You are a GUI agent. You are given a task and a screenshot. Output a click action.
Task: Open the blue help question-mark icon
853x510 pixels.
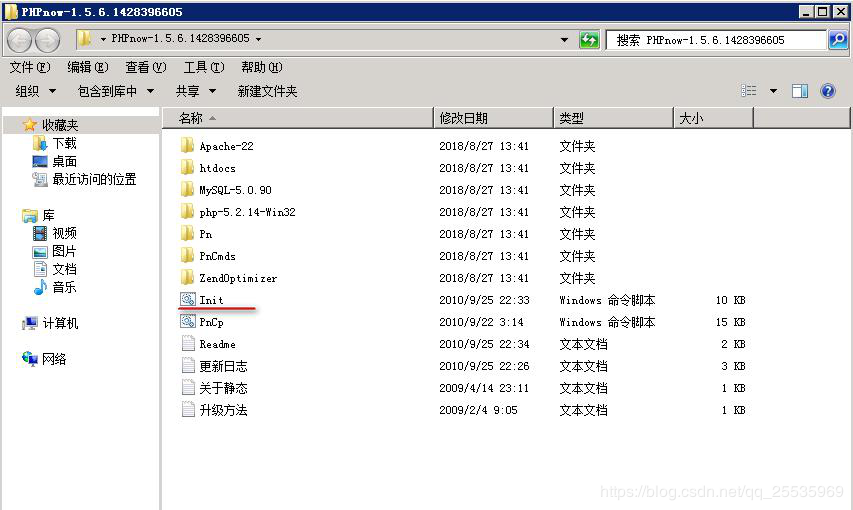[x=828, y=91]
